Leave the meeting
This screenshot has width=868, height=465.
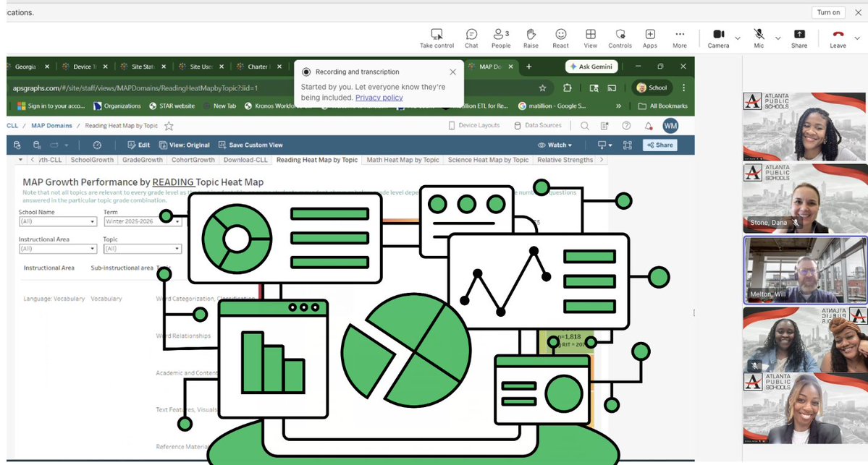click(x=838, y=39)
